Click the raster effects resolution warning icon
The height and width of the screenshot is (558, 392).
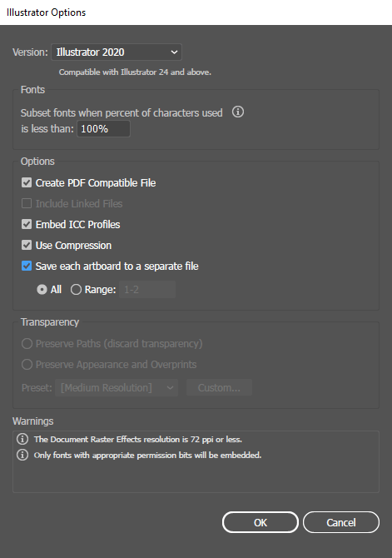tap(22, 439)
